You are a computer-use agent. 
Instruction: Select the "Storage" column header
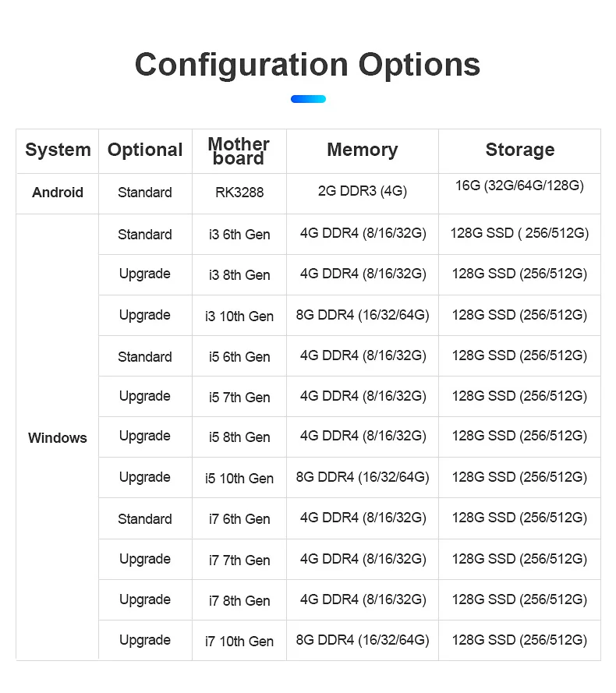coord(519,150)
